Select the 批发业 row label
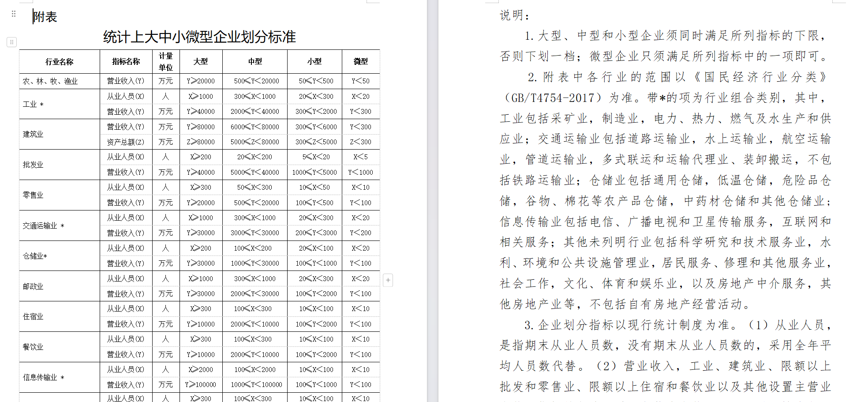The width and height of the screenshot is (868, 402). [34, 165]
